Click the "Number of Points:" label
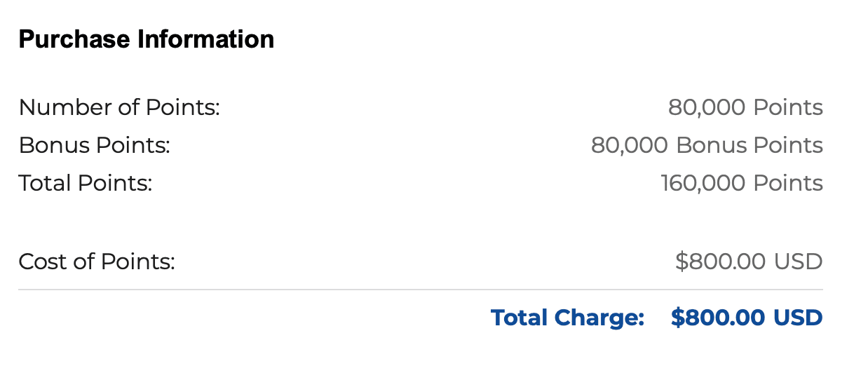This screenshot has width=868, height=366. point(119,108)
